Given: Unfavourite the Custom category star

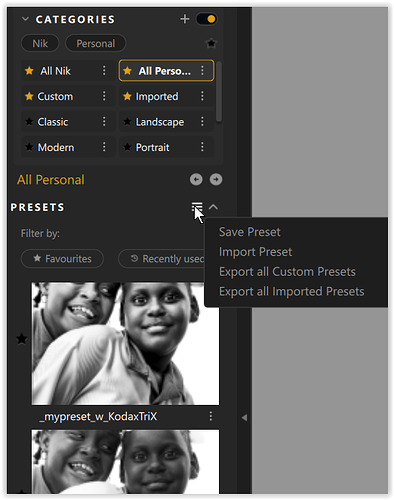Looking at the screenshot, I should tap(29, 96).
